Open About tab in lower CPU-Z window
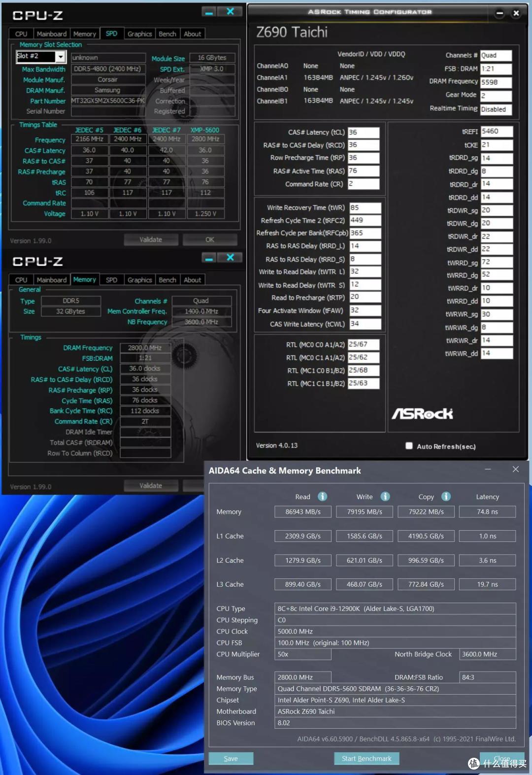532x775 pixels. click(x=193, y=280)
